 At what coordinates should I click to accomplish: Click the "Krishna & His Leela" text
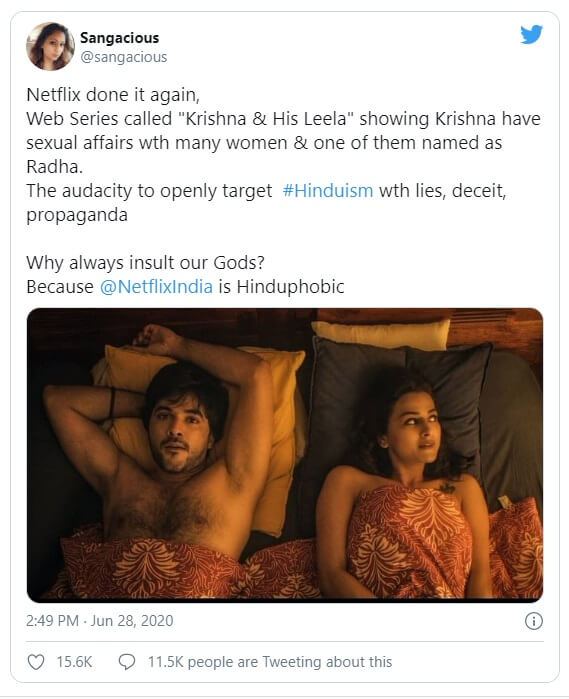point(263,119)
